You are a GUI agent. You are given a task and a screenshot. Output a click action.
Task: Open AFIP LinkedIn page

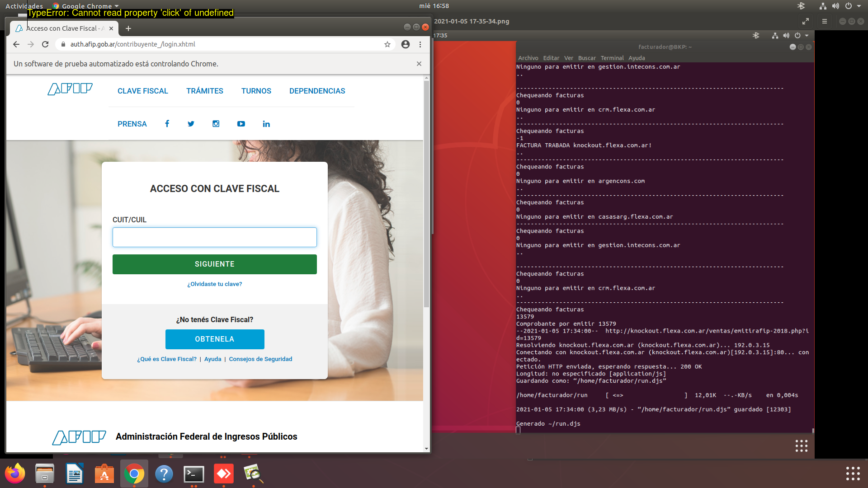tap(266, 124)
